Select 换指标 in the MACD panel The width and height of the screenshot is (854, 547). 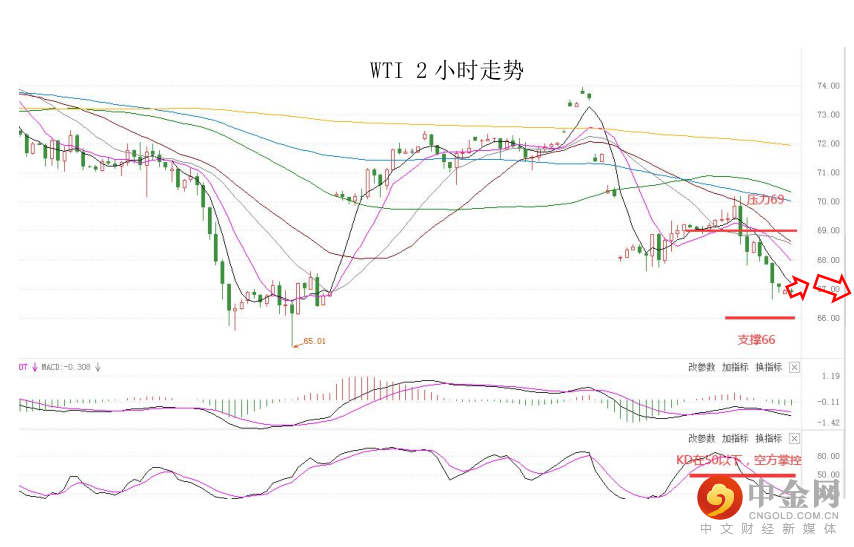pyautogui.click(x=768, y=367)
